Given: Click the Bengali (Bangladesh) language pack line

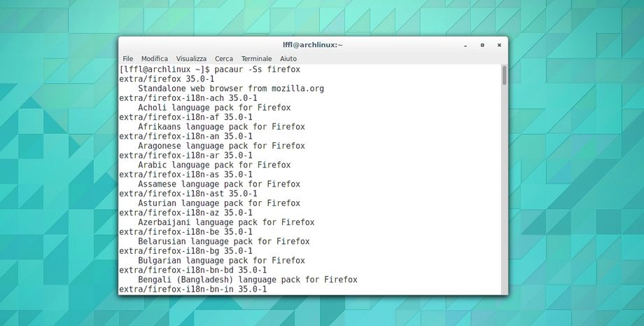Looking at the screenshot, I should click(247, 280).
